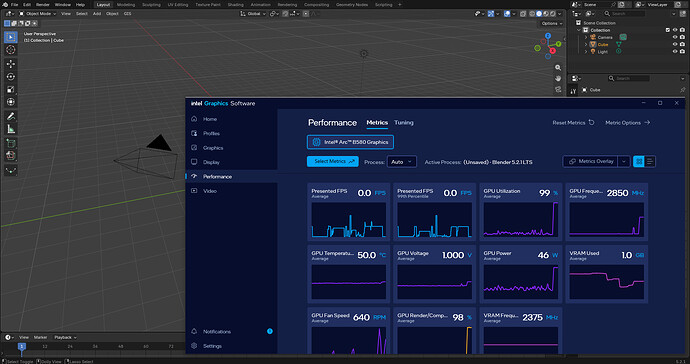Expand the Cube item in outliner
The width and height of the screenshot is (690, 364).
[586, 44]
